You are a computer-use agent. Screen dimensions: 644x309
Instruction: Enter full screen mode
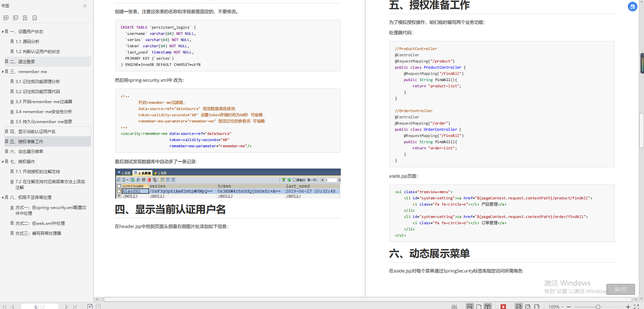(636, 307)
